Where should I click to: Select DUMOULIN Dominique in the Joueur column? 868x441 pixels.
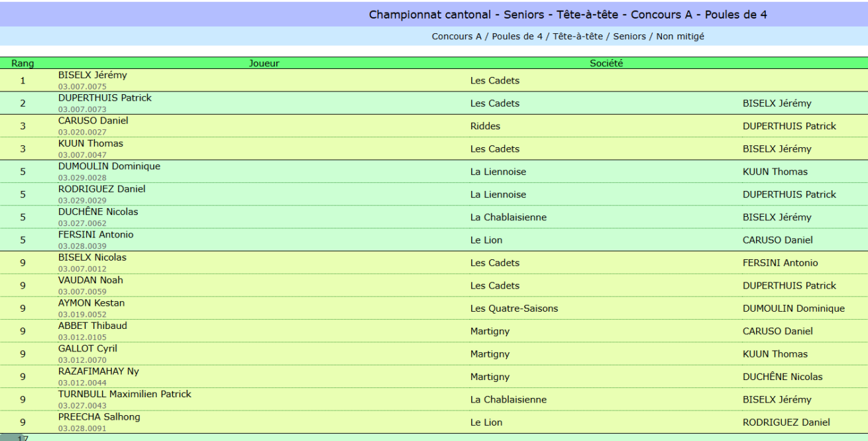pos(109,166)
